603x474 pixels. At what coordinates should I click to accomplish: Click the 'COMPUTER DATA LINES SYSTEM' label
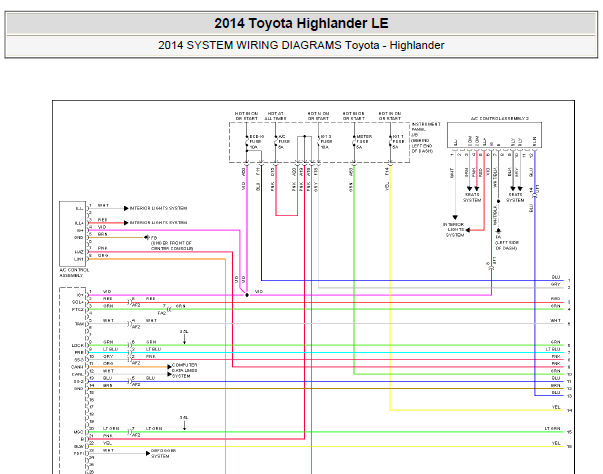pyautogui.click(x=185, y=371)
